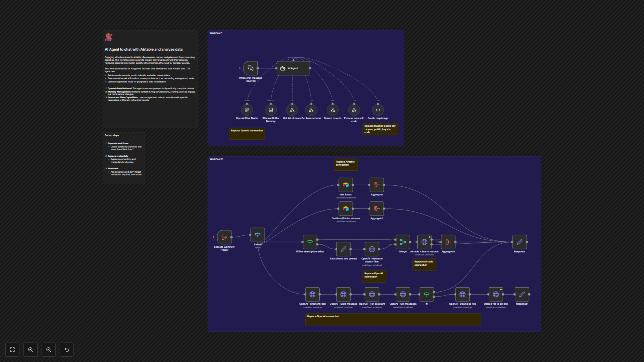Select the Replace Mapbox public key sticky note
The image size is (644, 362).
[x=380, y=129]
